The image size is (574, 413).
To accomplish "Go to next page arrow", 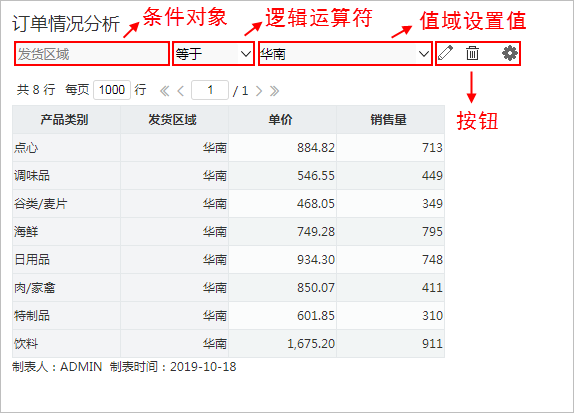I will click(259, 91).
